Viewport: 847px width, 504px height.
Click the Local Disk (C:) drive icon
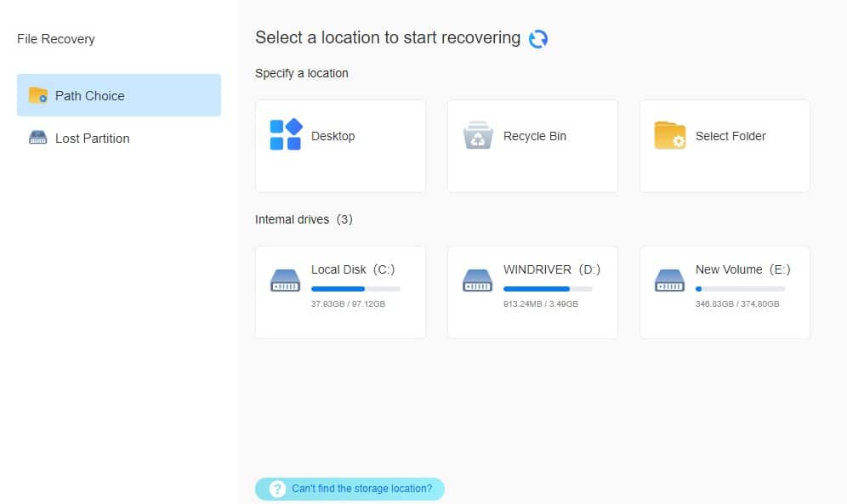[x=286, y=280]
